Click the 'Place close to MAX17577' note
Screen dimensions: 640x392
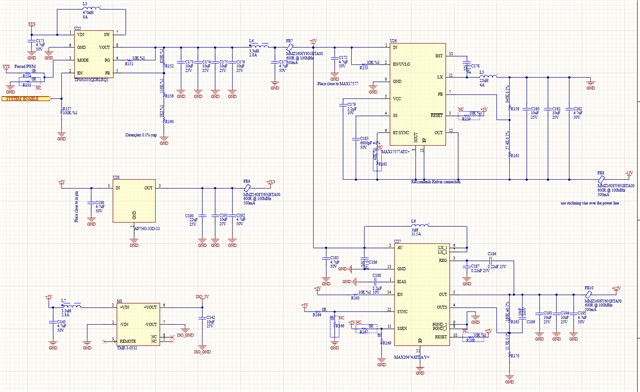coord(338,84)
